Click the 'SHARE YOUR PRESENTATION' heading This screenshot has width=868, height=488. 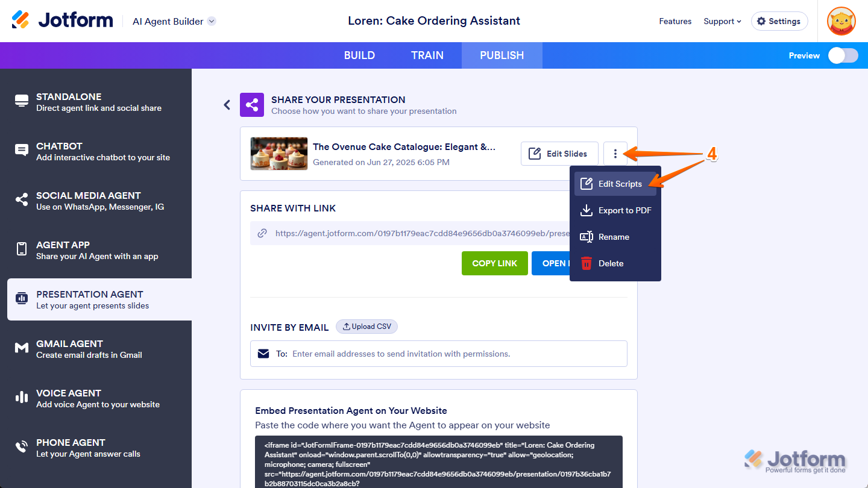pyautogui.click(x=338, y=99)
